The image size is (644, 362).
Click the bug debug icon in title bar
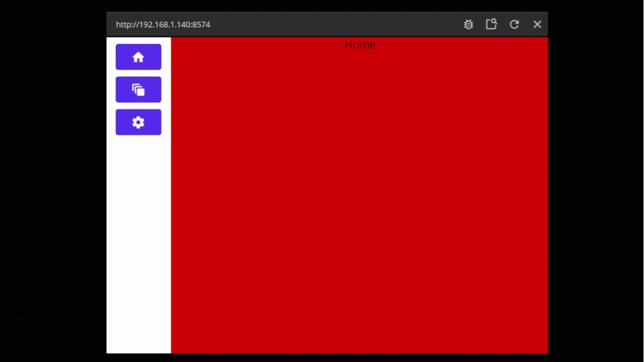[469, 24]
